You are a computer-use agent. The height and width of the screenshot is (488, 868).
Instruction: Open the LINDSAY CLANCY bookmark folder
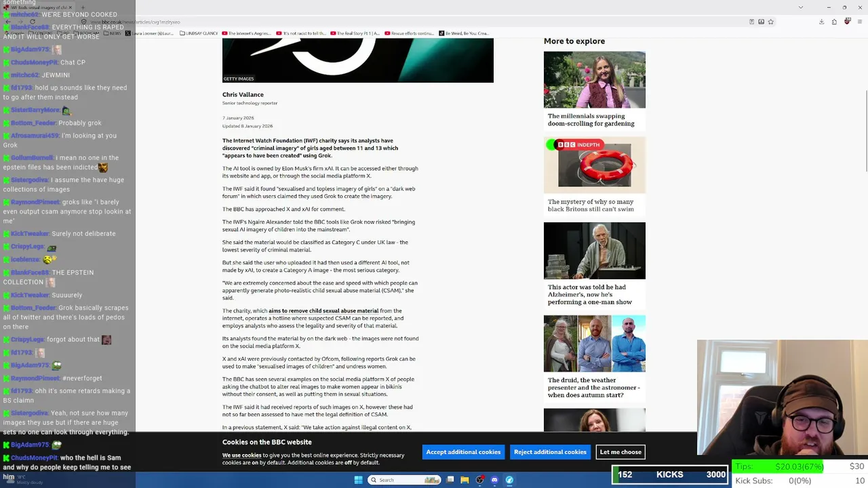(199, 33)
